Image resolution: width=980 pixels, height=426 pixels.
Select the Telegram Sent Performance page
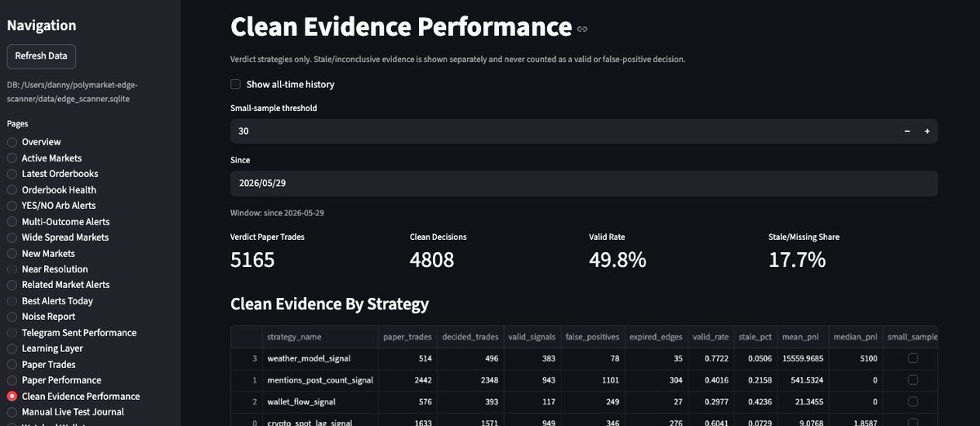pyautogui.click(x=71, y=333)
